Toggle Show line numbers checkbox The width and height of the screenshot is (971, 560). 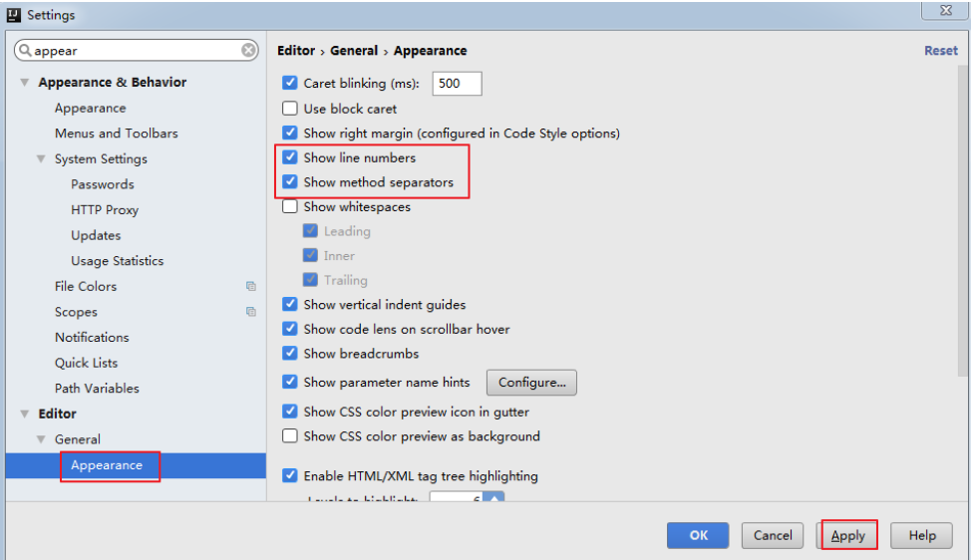(x=290, y=157)
